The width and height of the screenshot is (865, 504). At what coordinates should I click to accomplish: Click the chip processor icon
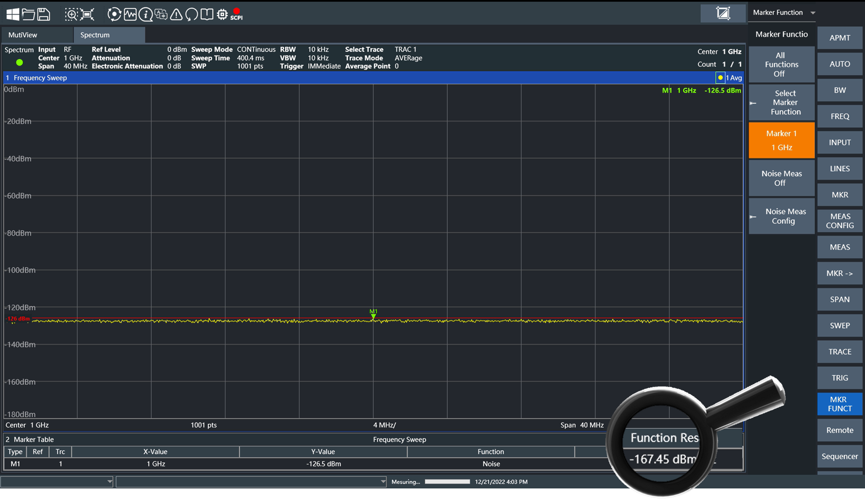(222, 14)
